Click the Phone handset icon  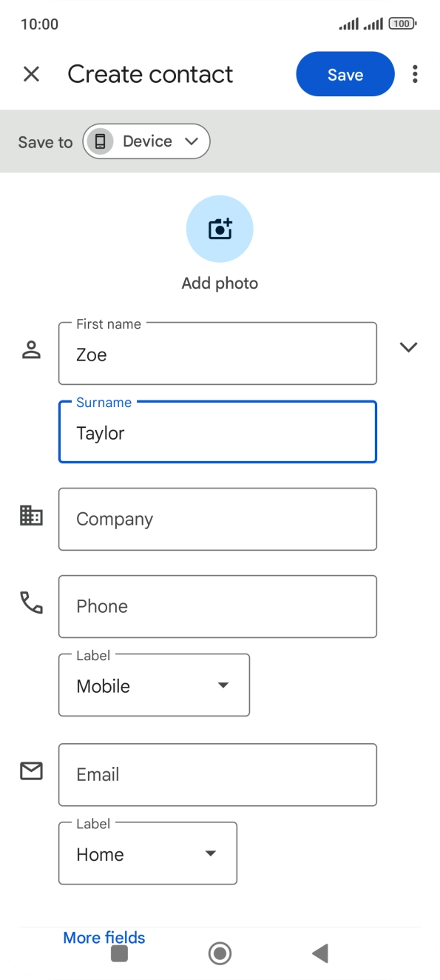click(30, 603)
